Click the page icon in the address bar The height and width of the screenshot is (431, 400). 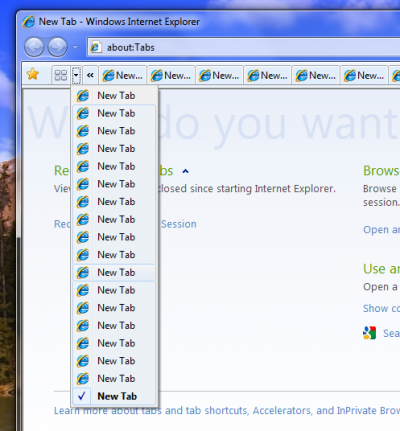96,47
